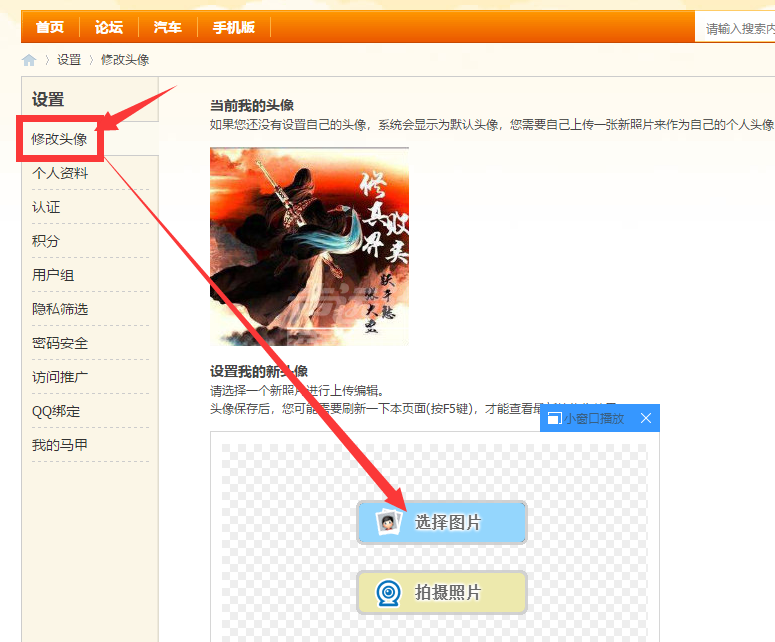Click the 修改头像 breadcrumb text
This screenshot has height=642, width=775.
[x=125, y=60]
